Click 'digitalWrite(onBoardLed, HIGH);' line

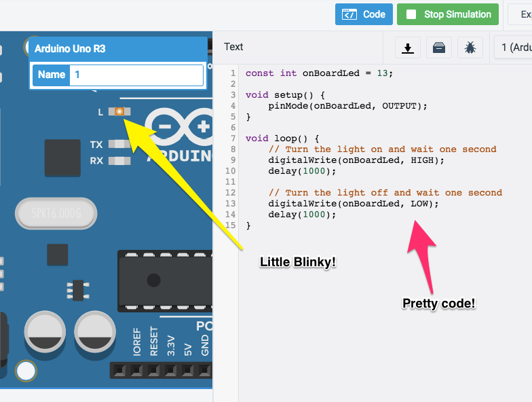(356, 160)
